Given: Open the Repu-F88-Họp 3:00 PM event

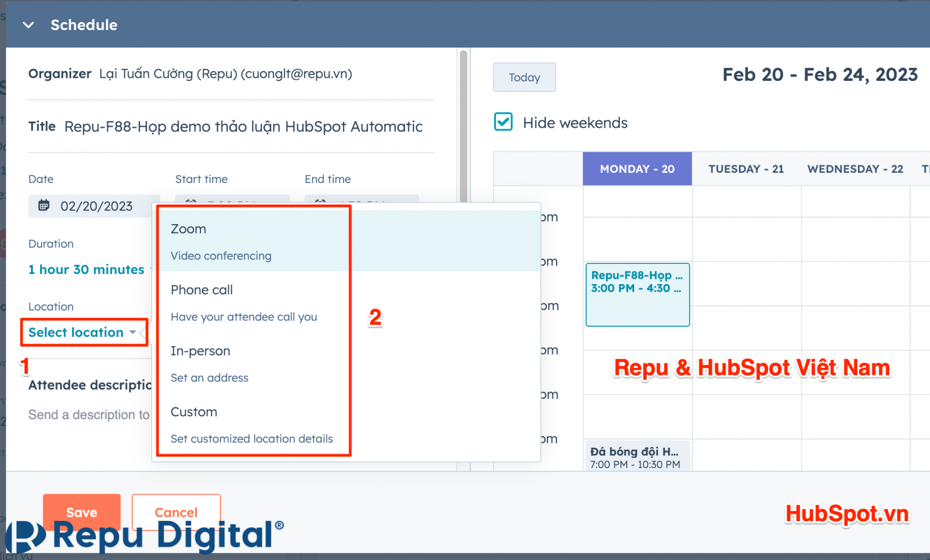Looking at the screenshot, I should coord(637,294).
